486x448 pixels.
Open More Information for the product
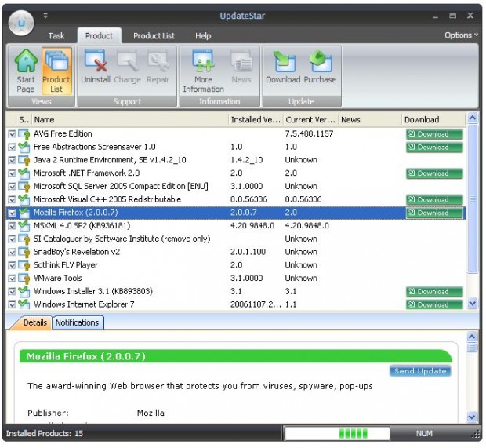[203, 71]
